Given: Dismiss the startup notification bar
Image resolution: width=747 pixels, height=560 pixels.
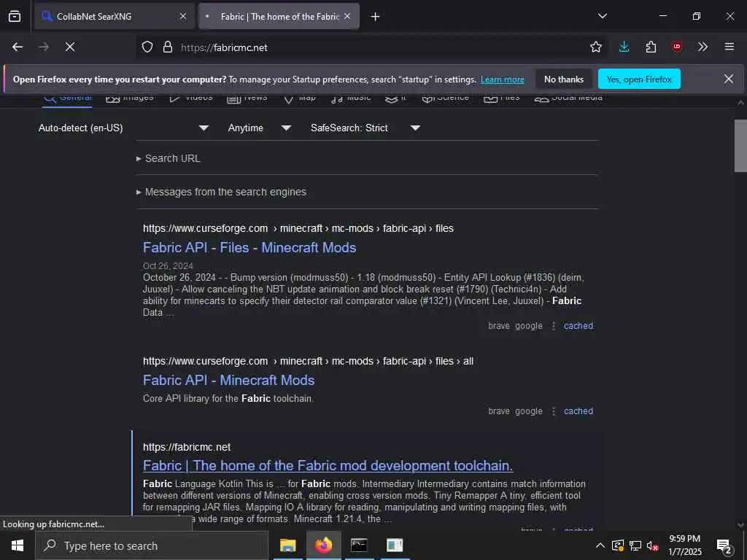Looking at the screenshot, I should pyautogui.click(x=729, y=79).
